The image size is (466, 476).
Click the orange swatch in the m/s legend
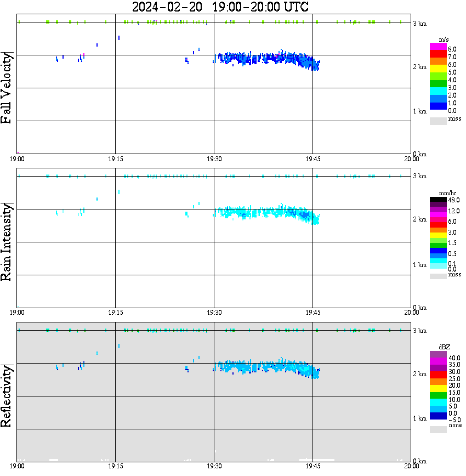point(438,61)
